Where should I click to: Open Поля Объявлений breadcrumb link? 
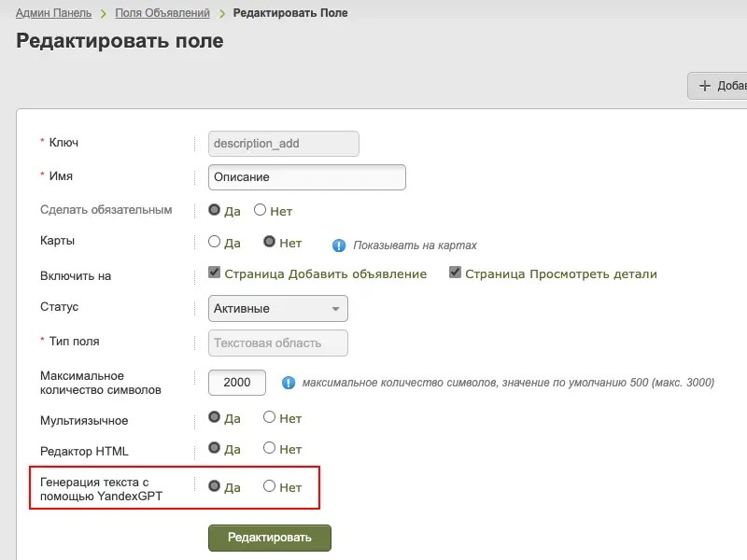(x=162, y=13)
